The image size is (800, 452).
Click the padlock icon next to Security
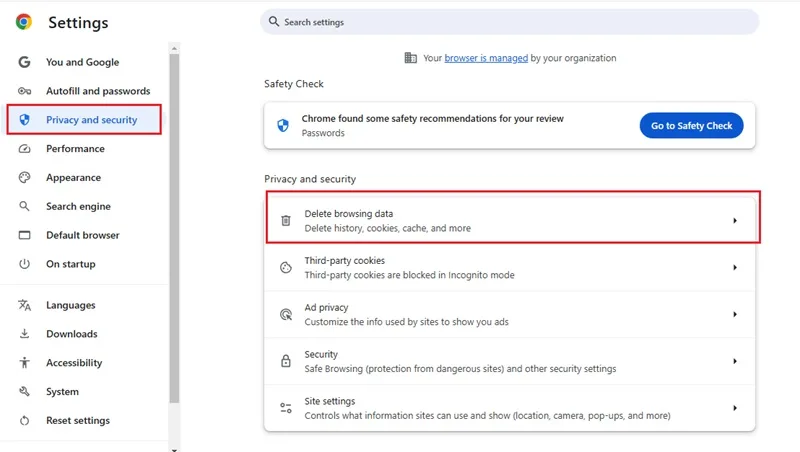coord(286,361)
